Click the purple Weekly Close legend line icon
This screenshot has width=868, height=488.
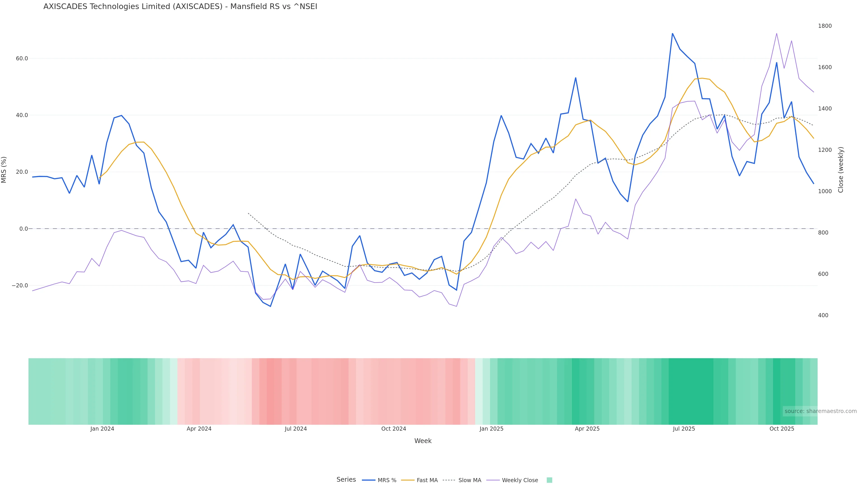coord(493,480)
